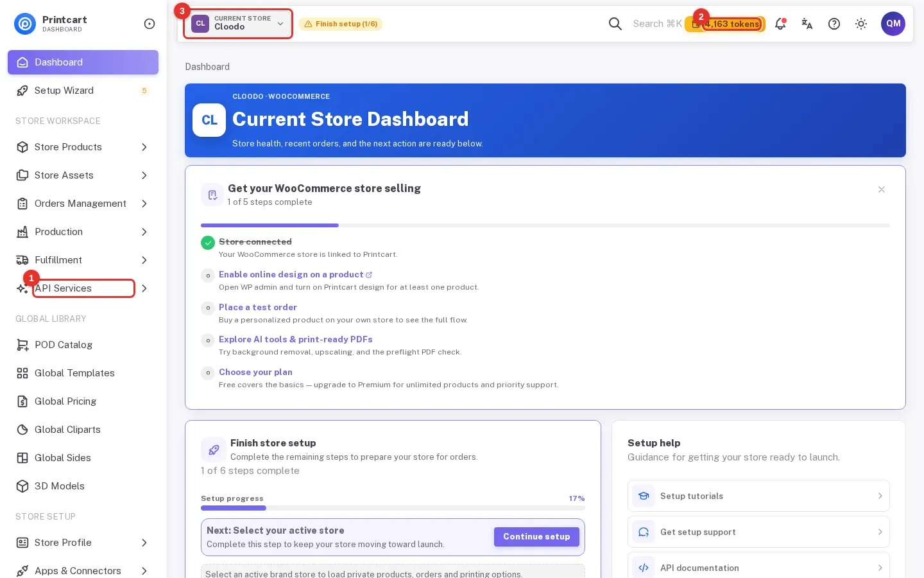This screenshot has width=924, height=578.
Task: Click the Finish setup (1/6) badge
Action: tap(341, 24)
